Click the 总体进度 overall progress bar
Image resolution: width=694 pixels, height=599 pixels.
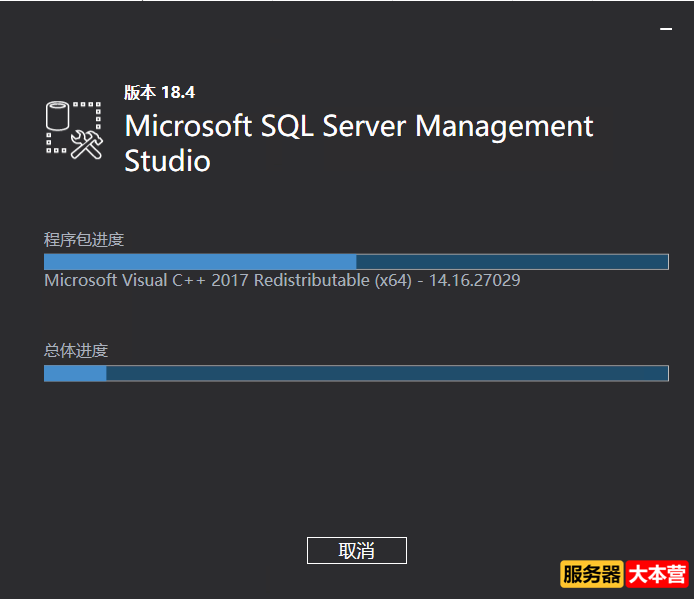pyautogui.click(x=356, y=373)
